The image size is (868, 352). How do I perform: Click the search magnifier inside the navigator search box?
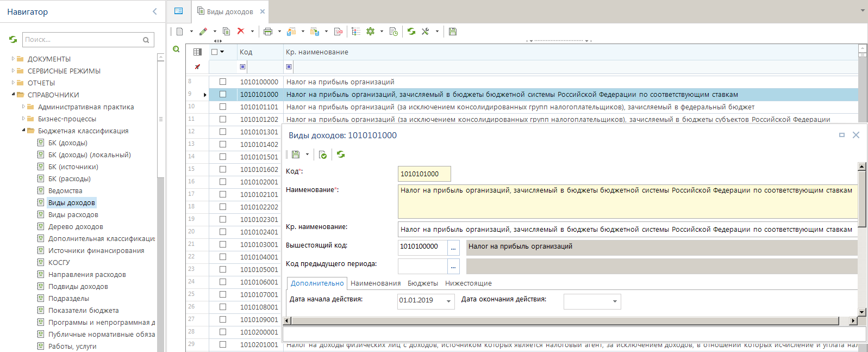[x=146, y=40]
